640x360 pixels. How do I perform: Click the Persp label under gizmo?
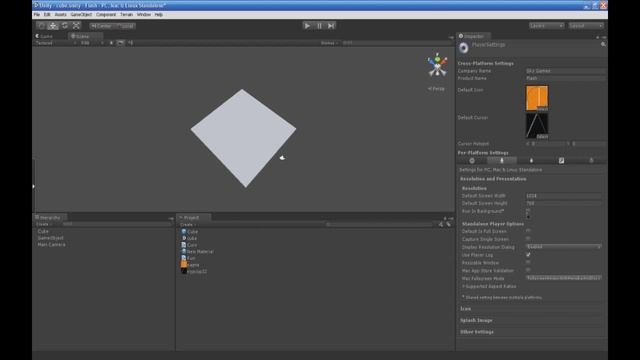[x=436, y=89]
